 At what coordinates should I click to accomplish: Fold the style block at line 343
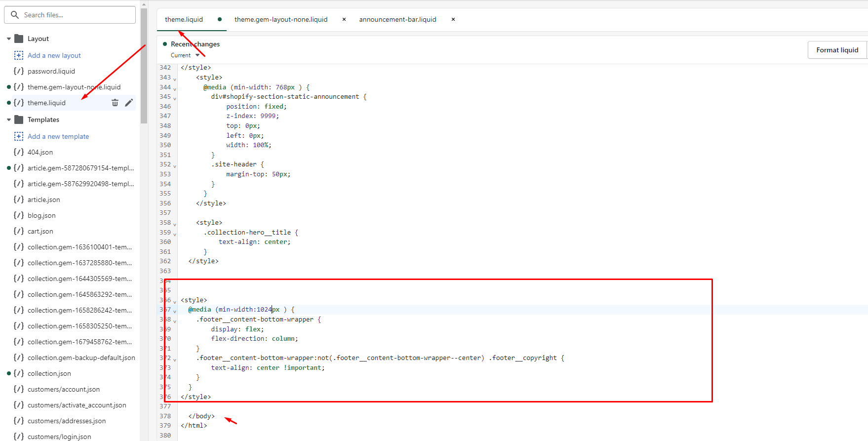pyautogui.click(x=175, y=79)
